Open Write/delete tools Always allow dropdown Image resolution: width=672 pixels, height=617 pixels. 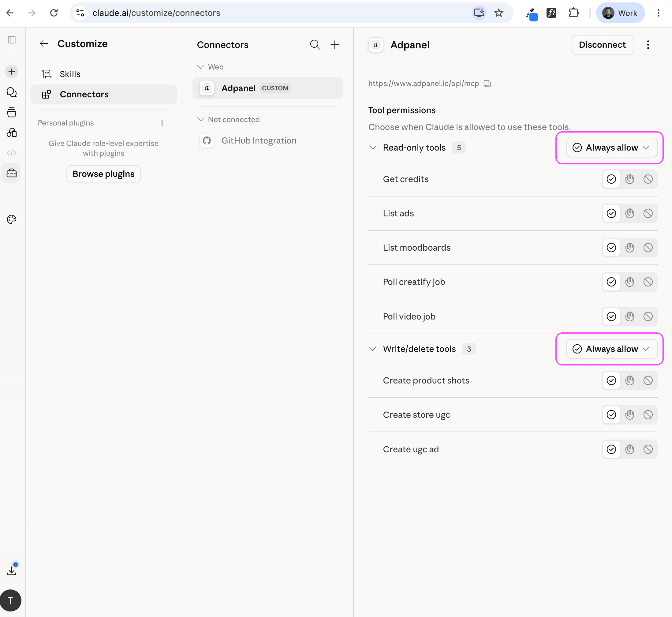(x=612, y=349)
